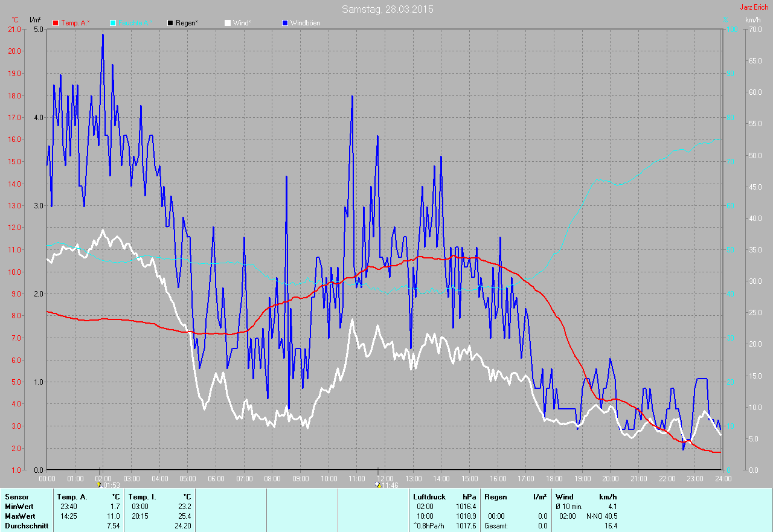Click the km/h axis unit label at chart top
Image resolution: width=773 pixels, height=532 pixels.
pyautogui.click(x=752, y=20)
